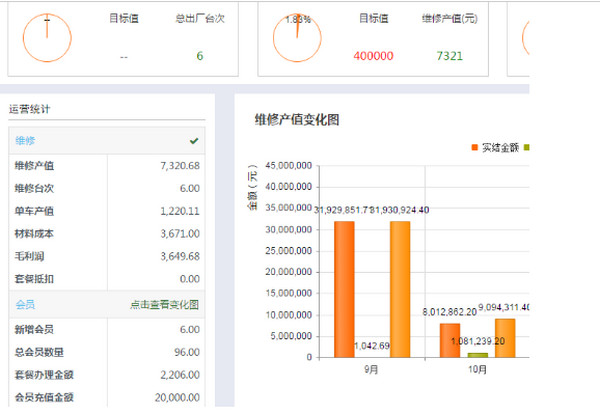Select the 维修 section header
Screen dimensions: 600x414
107,141
